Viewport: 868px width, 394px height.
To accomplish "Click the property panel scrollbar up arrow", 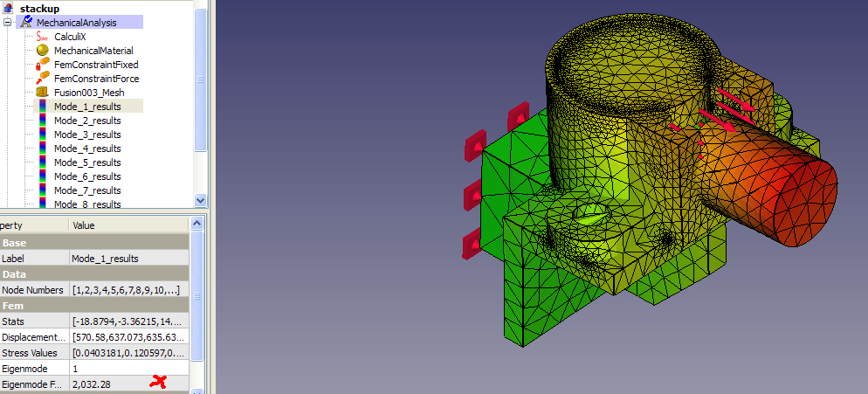I will (x=197, y=224).
